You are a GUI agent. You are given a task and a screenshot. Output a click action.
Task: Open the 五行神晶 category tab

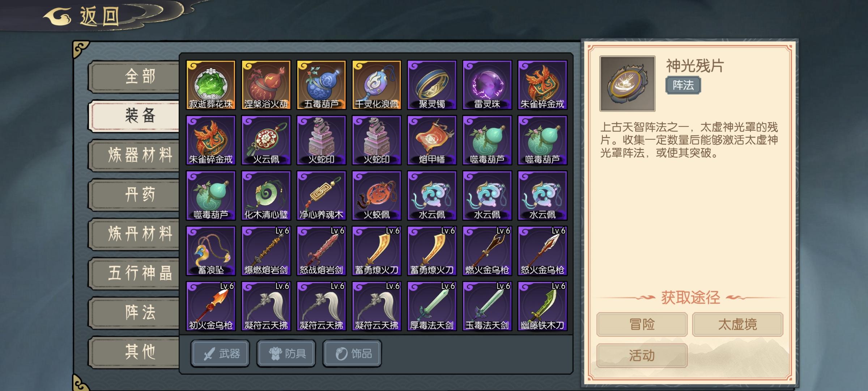(135, 273)
